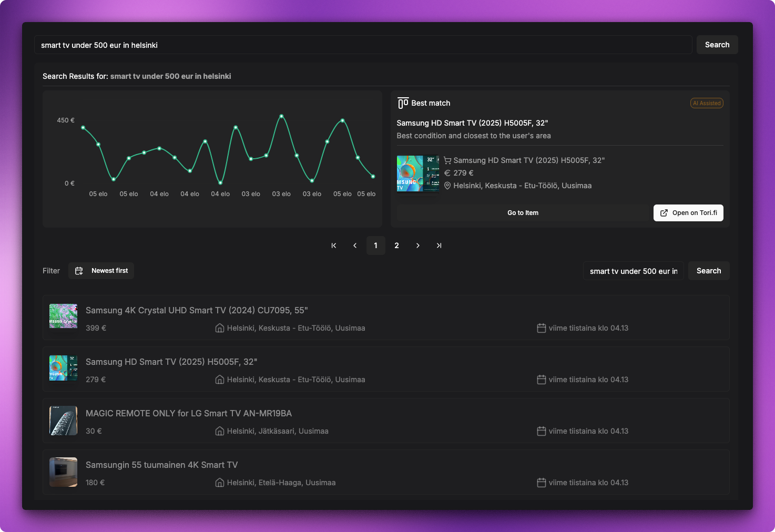Click the Go to Item button
This screenshot has height=532, width=775.
point(523,213)
